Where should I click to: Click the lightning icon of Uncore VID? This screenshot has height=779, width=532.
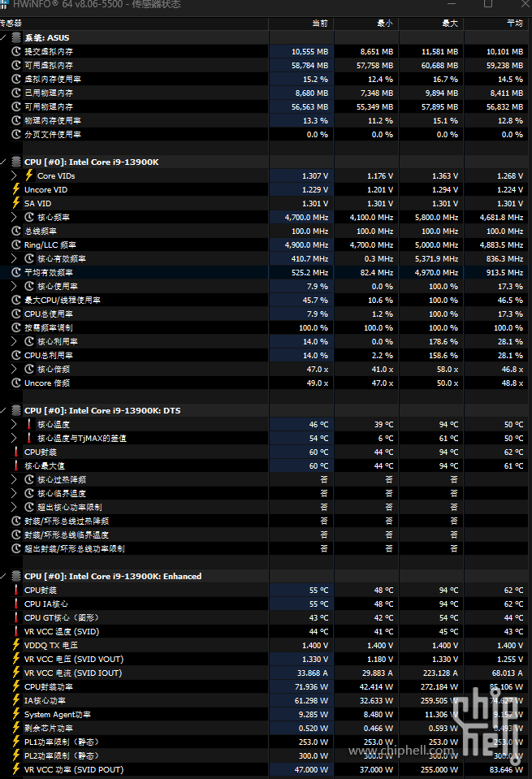click(x=16, y=189)
